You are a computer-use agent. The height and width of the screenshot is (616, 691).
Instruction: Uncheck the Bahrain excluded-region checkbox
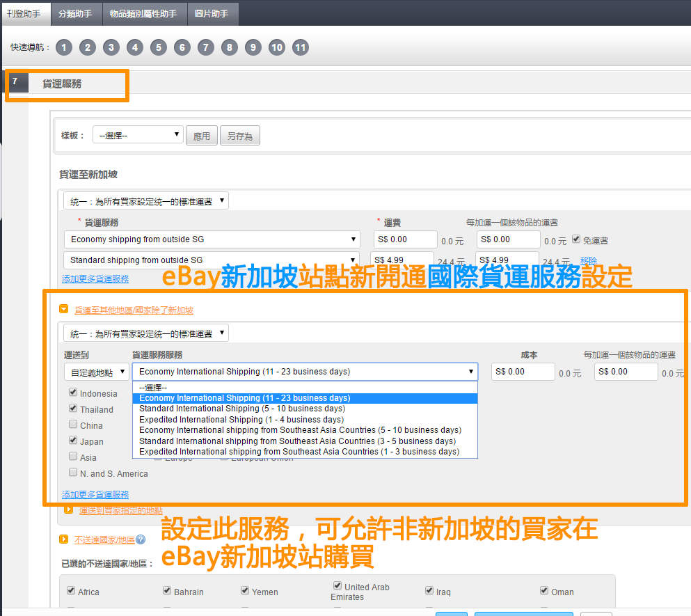167,590
